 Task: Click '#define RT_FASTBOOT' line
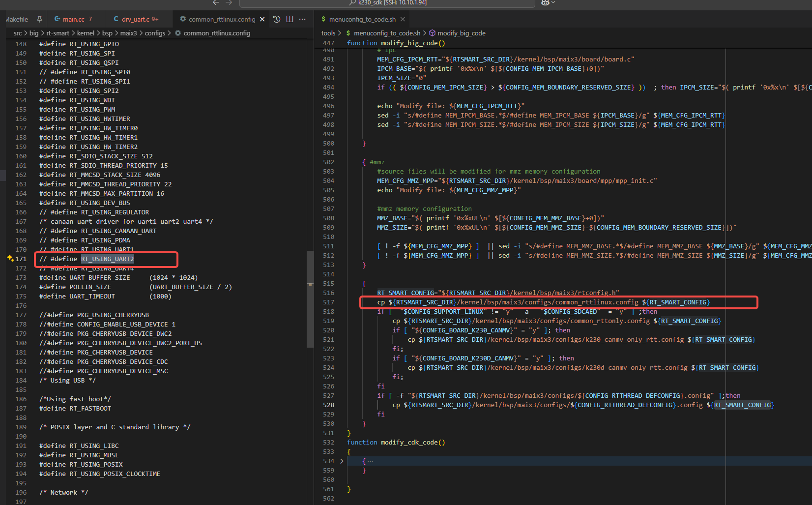(x=75, y=408)
